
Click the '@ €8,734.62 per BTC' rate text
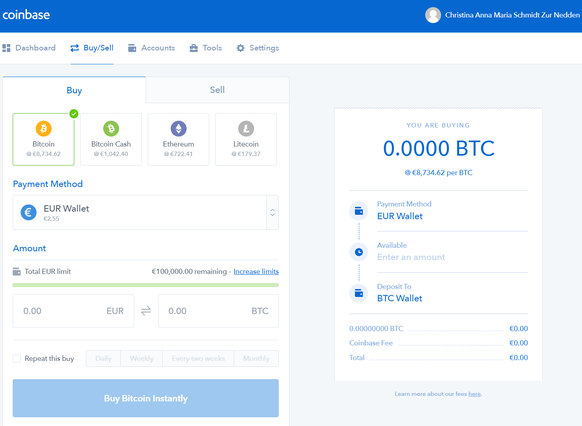pos(438,173)
